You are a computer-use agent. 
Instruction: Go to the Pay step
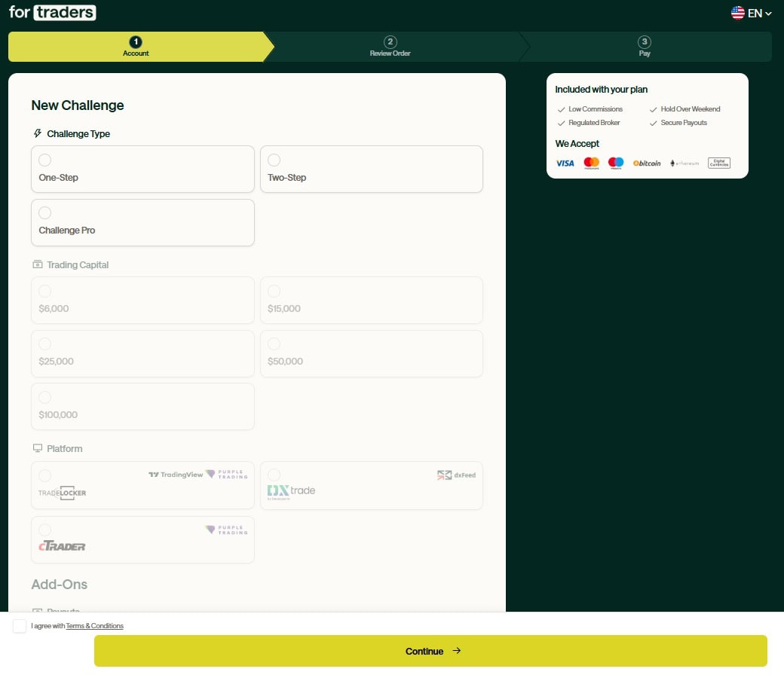coord(644,47)
